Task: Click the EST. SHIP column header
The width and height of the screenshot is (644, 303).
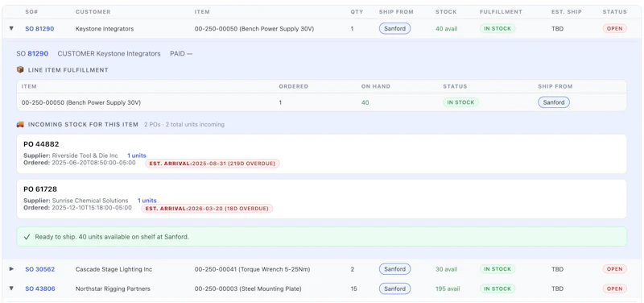Action: [x=567, y=12]
